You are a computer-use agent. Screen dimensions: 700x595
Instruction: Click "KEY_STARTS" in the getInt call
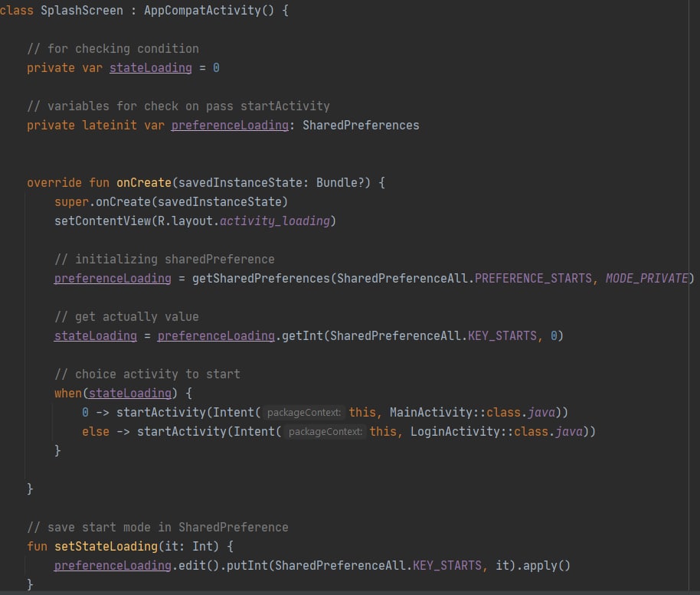(x=502, y=336)
